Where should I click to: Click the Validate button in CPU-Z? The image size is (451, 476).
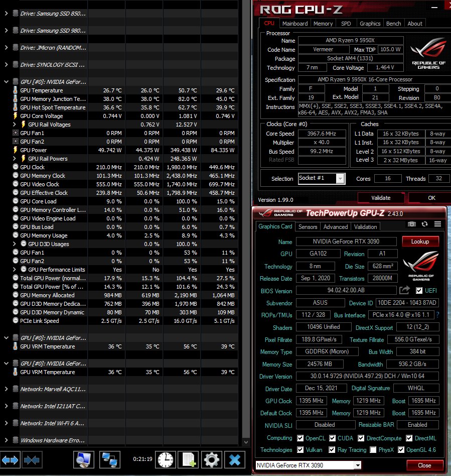click(380, 198)
